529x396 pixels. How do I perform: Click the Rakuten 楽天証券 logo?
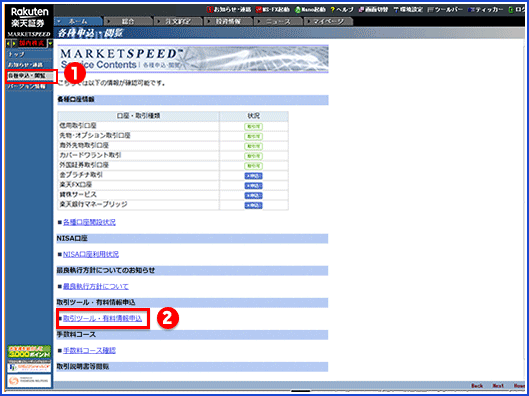tap(29, 18)
